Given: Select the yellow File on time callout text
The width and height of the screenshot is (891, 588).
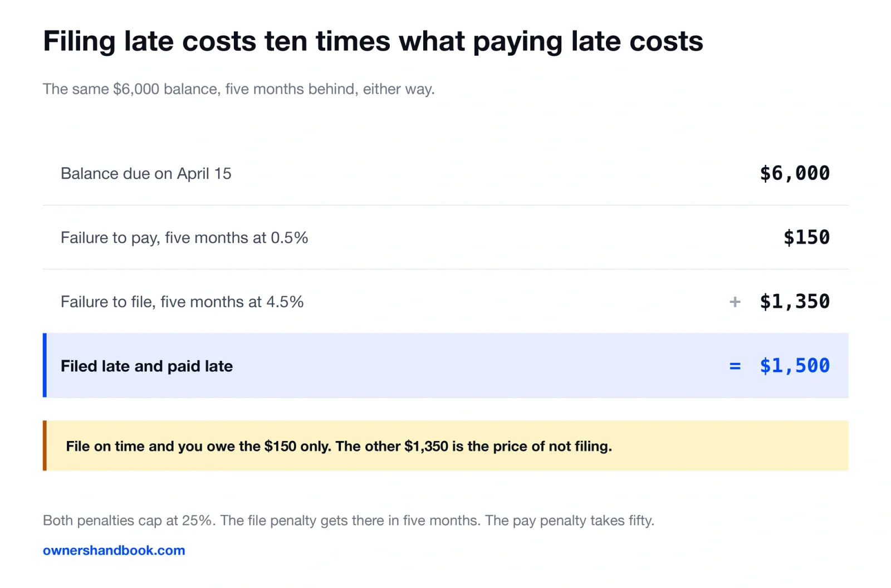Looking at the screenshot, I should pos(339,446).
